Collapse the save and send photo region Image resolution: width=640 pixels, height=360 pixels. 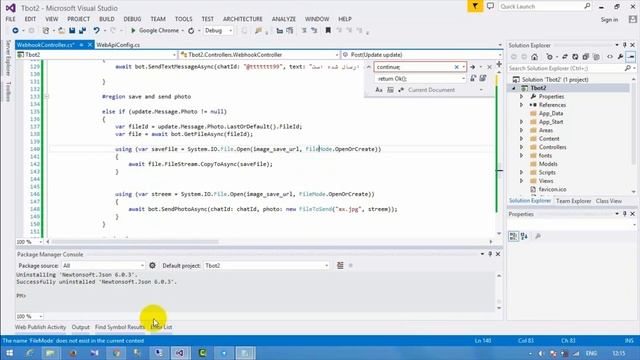(47, 97)
